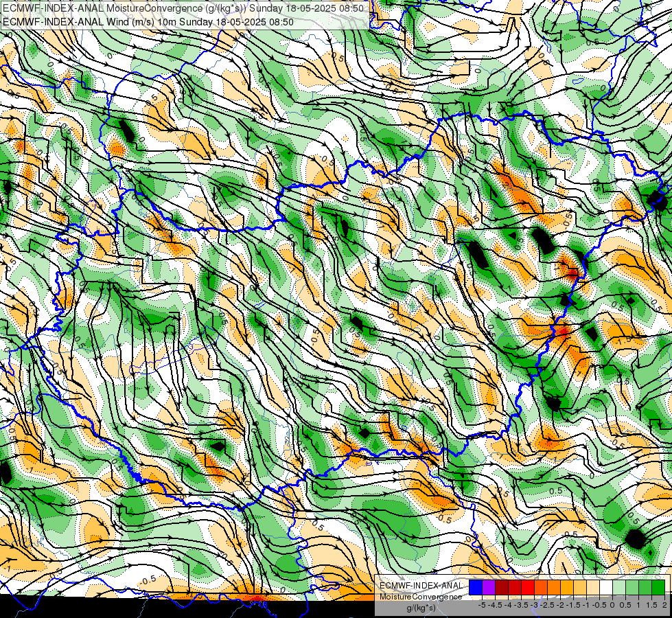Click the -5 tick label in legend

pos(482,605)
